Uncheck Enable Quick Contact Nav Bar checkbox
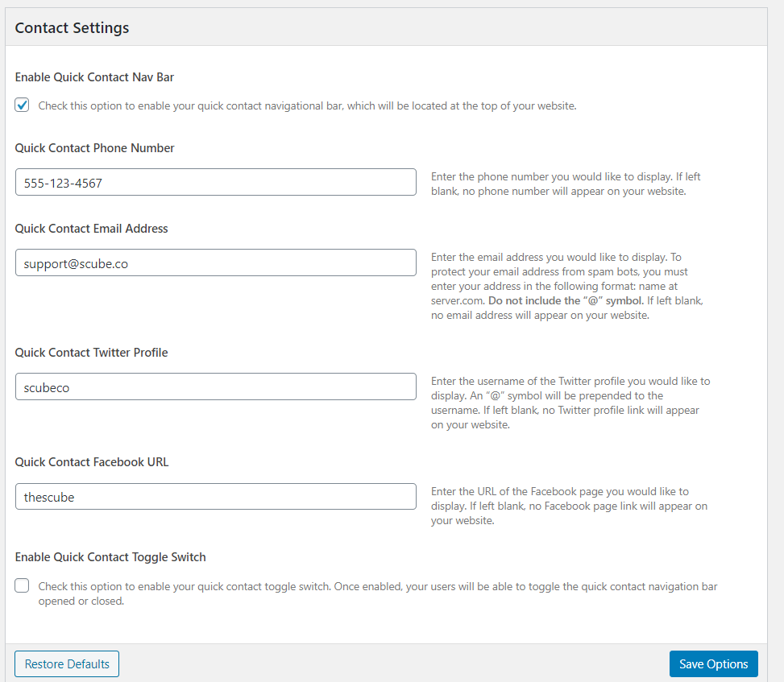Screen dimensions: 784x682 point(22,105)
